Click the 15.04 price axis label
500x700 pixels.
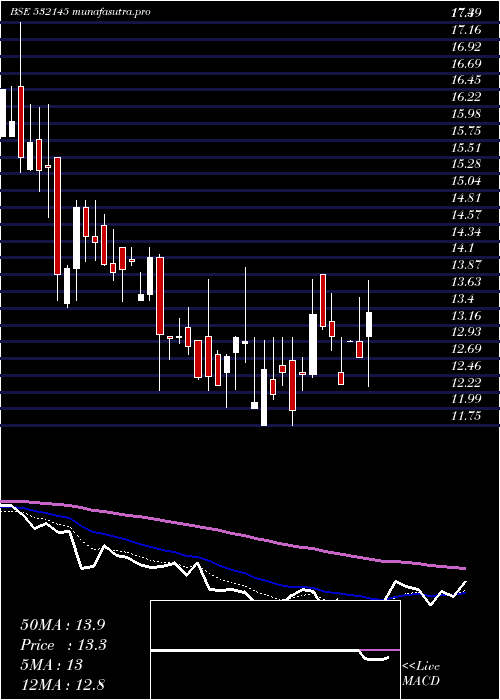click(466, 181)
